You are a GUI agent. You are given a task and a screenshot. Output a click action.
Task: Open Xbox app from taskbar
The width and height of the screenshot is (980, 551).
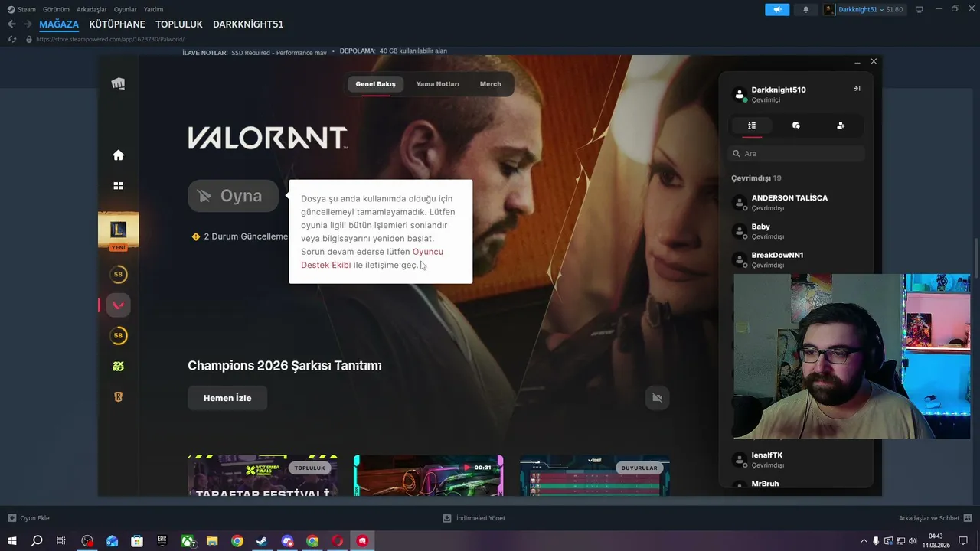188,541
